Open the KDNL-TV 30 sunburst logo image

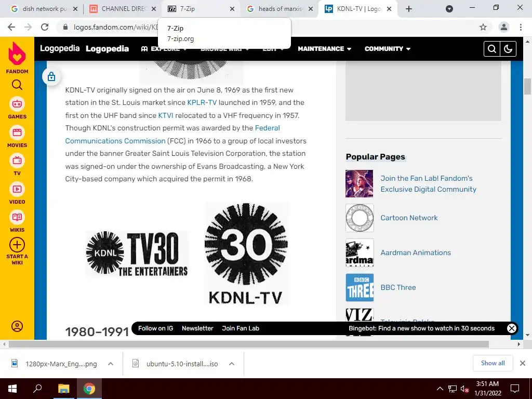pyautogui.click(x=247, y=254)
